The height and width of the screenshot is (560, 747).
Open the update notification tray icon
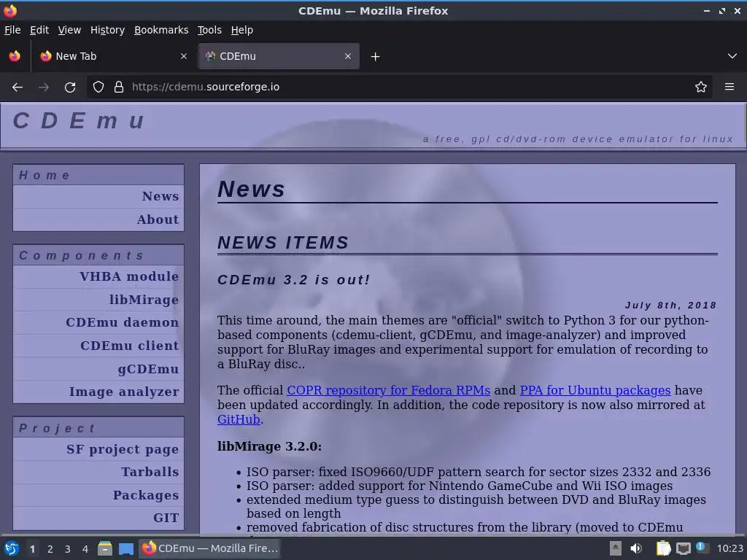coord(701,547)
